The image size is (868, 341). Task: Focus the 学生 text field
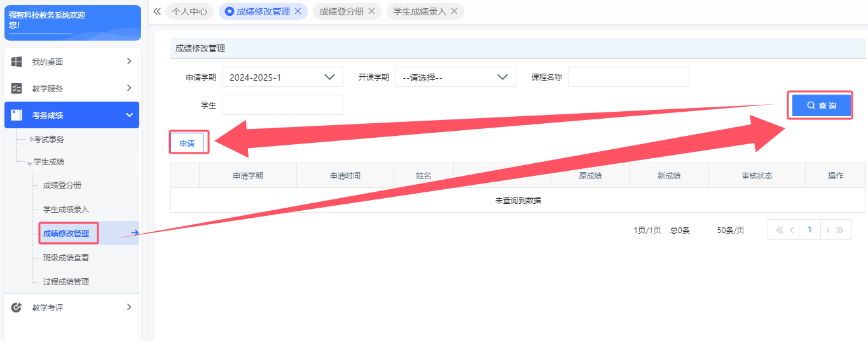point(282,105)
